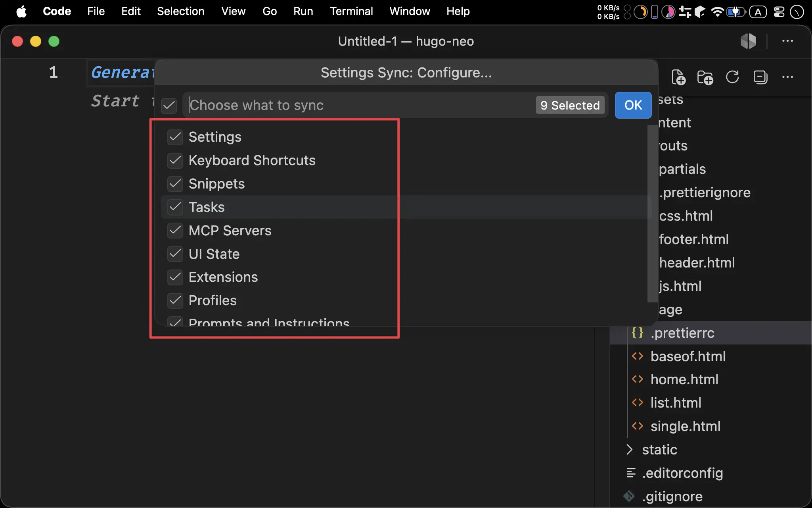Open macOS Control Center toggles icon

(779, 12)
